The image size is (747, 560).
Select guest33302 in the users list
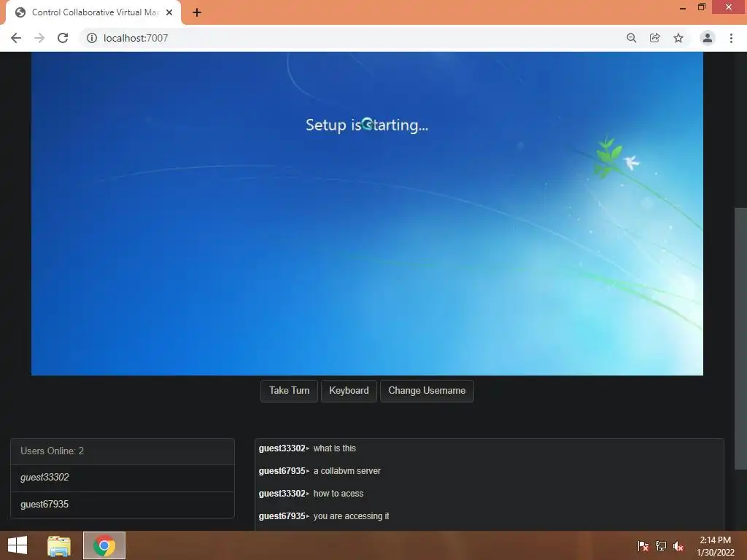123,478
